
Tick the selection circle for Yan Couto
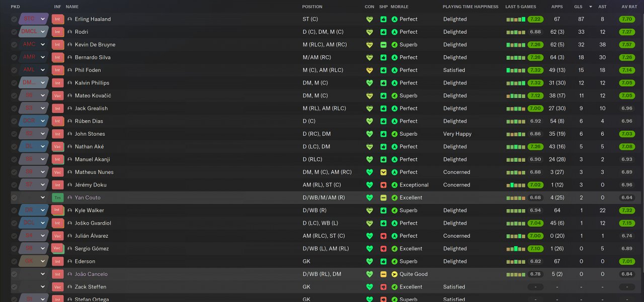pos(14,198)
